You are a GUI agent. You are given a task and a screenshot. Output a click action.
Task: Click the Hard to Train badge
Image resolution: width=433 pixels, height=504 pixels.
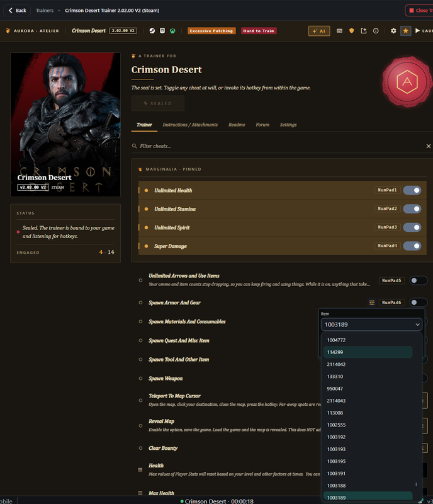(259, 31)
